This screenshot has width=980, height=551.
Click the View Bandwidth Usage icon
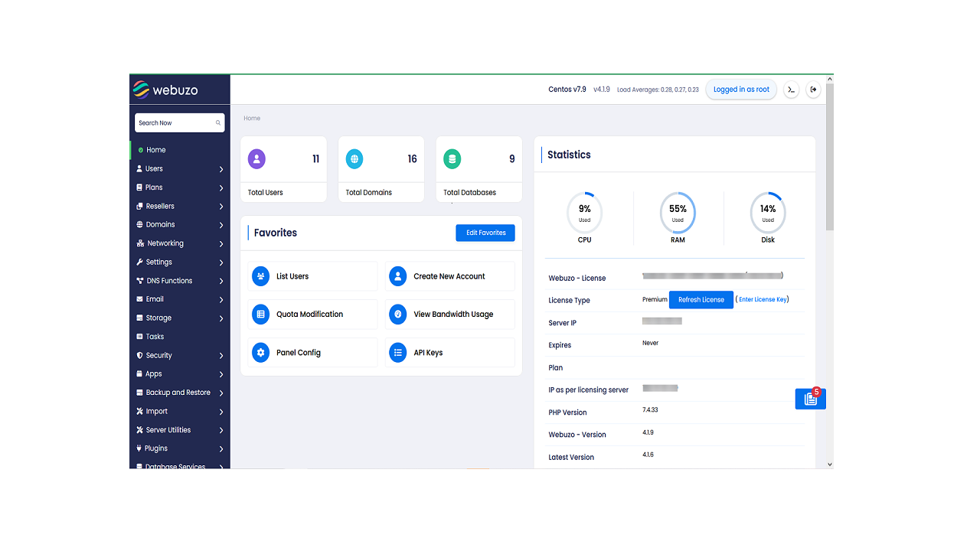tap(397, 314)
